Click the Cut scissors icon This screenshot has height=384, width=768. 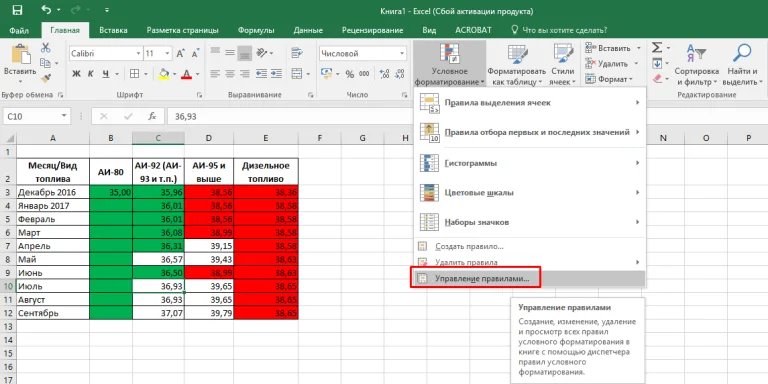point(46,48)
